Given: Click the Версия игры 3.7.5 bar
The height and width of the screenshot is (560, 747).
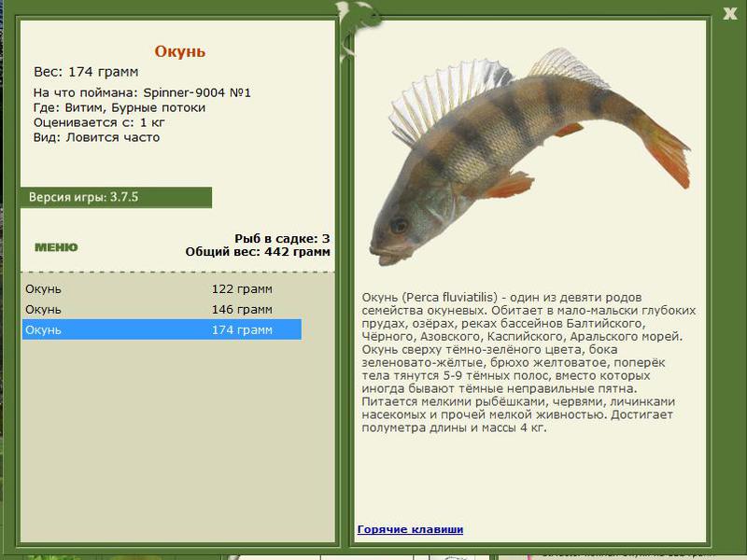Looking at the screenshot, I should tap(116, 197).
